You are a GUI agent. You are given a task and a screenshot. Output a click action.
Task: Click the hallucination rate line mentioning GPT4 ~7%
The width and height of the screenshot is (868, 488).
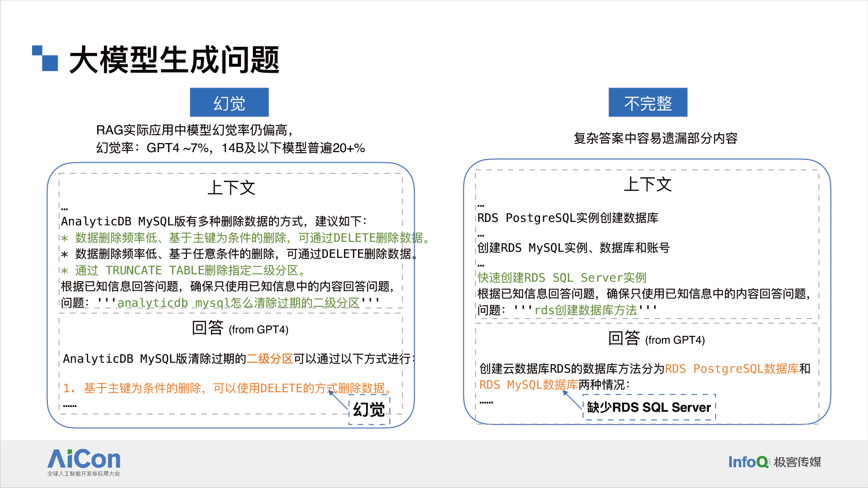click(230, 148)
